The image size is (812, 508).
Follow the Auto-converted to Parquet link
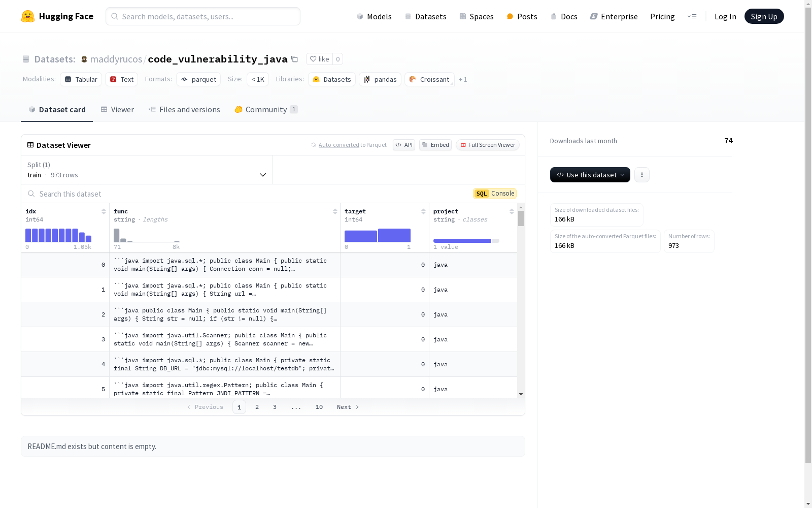[339, 145]
